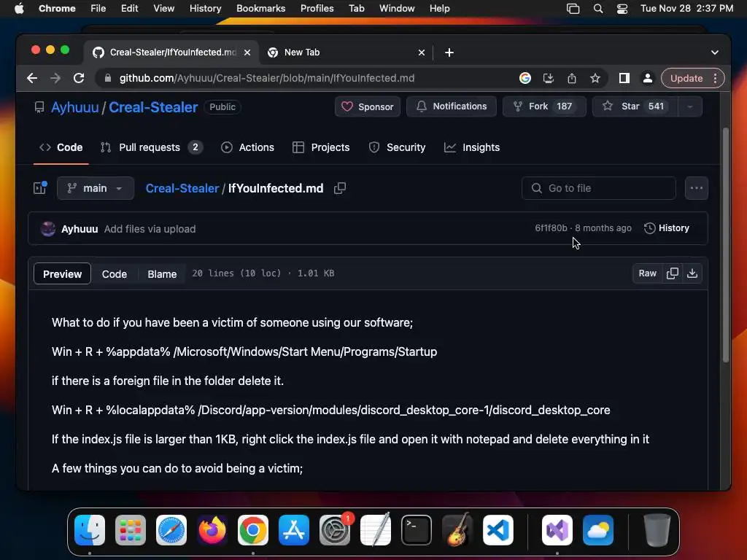Close the New Tab tab
The height and width of the screenshot is (560, 747).
[422, 52]
